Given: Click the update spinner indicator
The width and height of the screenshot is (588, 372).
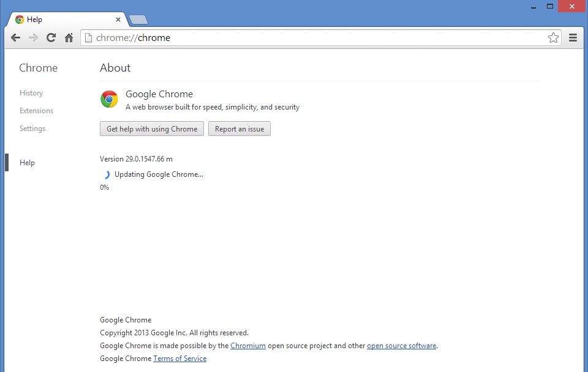Looking at the screenshot, I should coord(106,174).
